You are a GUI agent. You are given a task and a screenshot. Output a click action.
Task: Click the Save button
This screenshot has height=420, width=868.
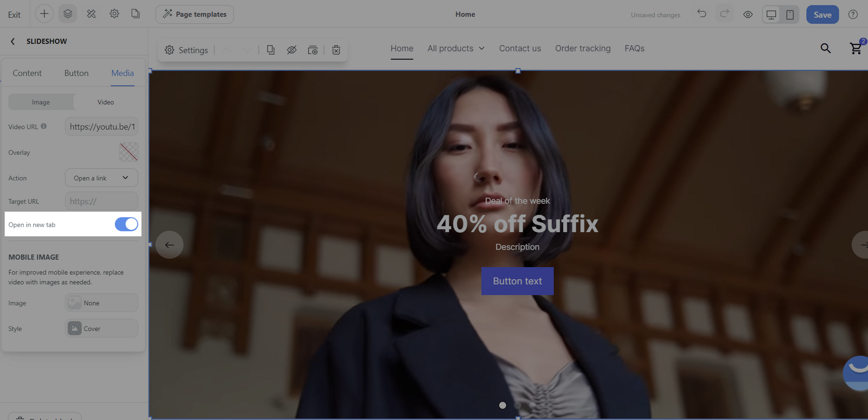[822, 15]
